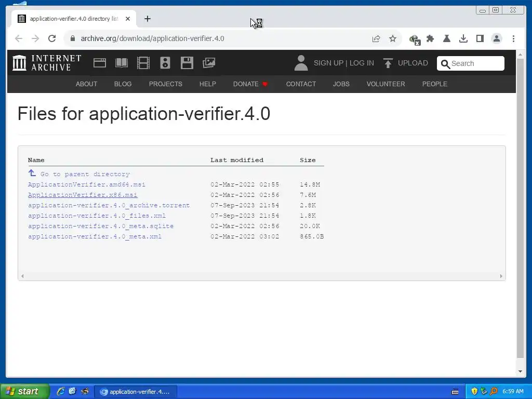Screen dimensions: 532x399
Task: Toggle the browser side panel
Action: pos(480,38)
